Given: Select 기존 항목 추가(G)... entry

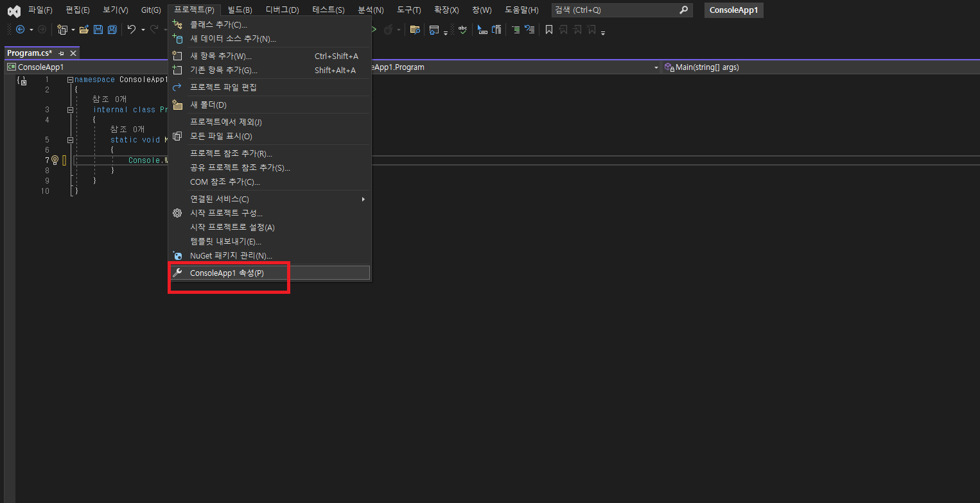Looking at the screenshot, I should tap(270, 70).
